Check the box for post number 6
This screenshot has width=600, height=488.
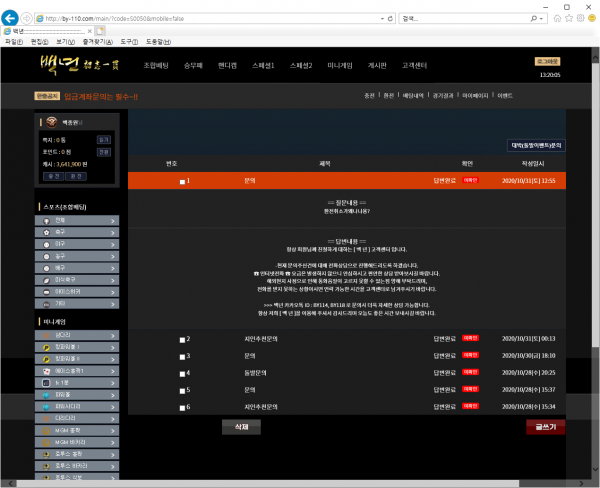[182, 408]
